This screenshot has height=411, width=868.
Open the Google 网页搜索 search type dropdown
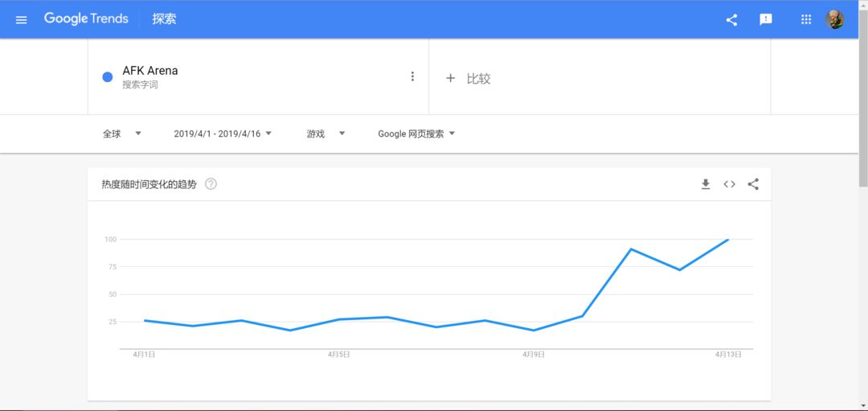[416, 134]
